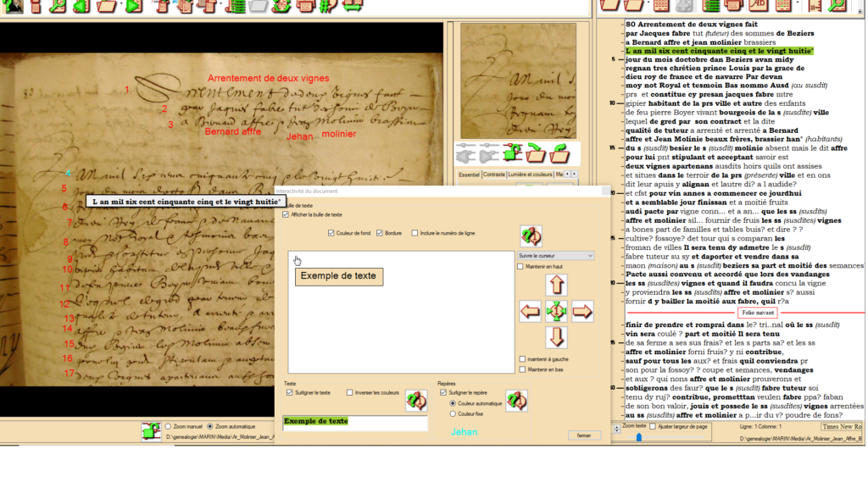Toggle 'Couleur de fond' checkbox

click(331, 234)
